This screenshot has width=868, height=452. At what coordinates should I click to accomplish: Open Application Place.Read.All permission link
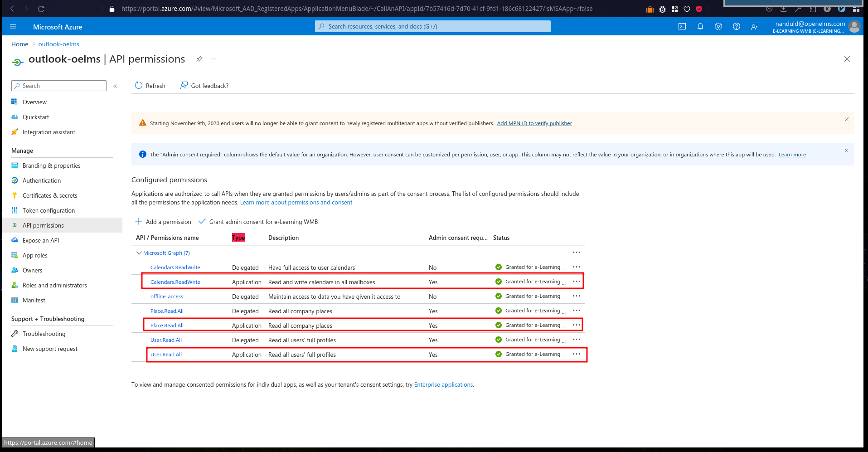pos(167,326)
